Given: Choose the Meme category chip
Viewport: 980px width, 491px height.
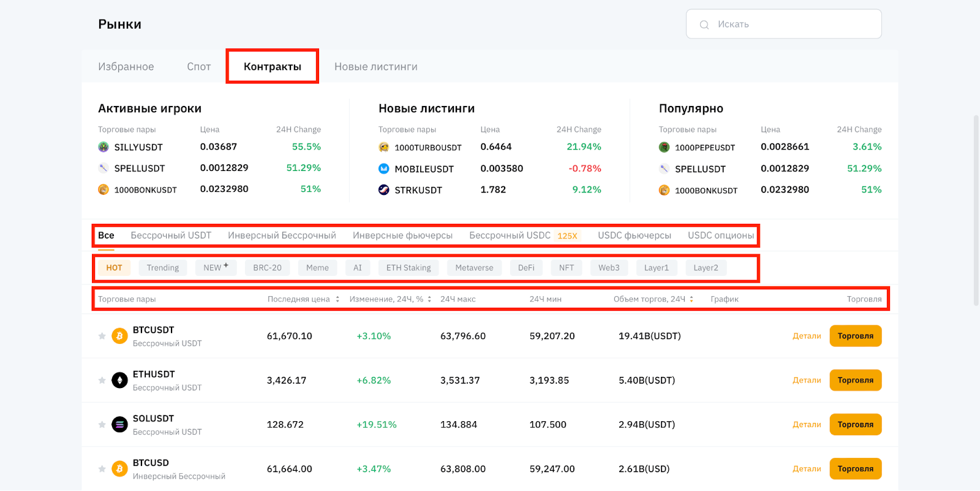Looking at the screenshot, I should 317,268.
